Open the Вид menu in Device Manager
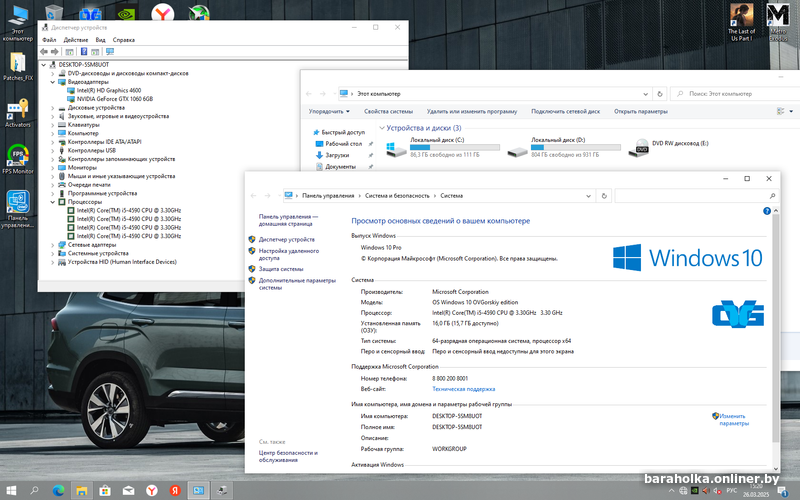Image resolution: width=800 pixels, height=500 pixels. pos(101,40)
